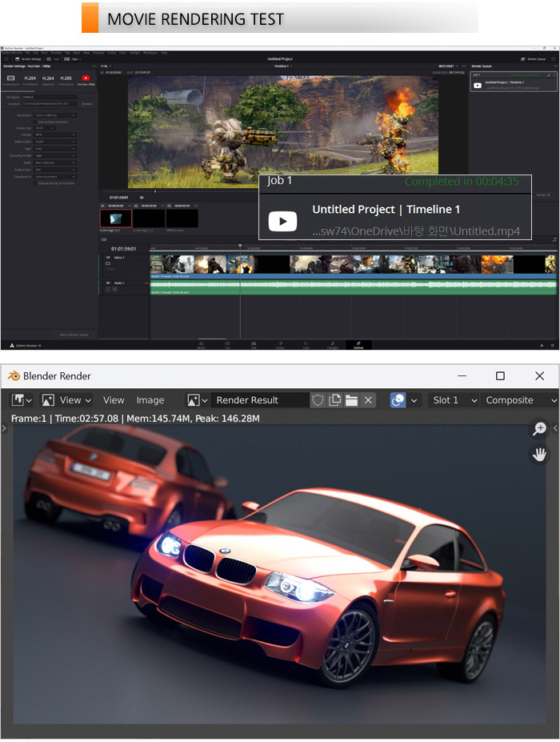Open the Composite layer dropdown
Viewport: 560px width, 742px height.
click(x=519, y=400)
